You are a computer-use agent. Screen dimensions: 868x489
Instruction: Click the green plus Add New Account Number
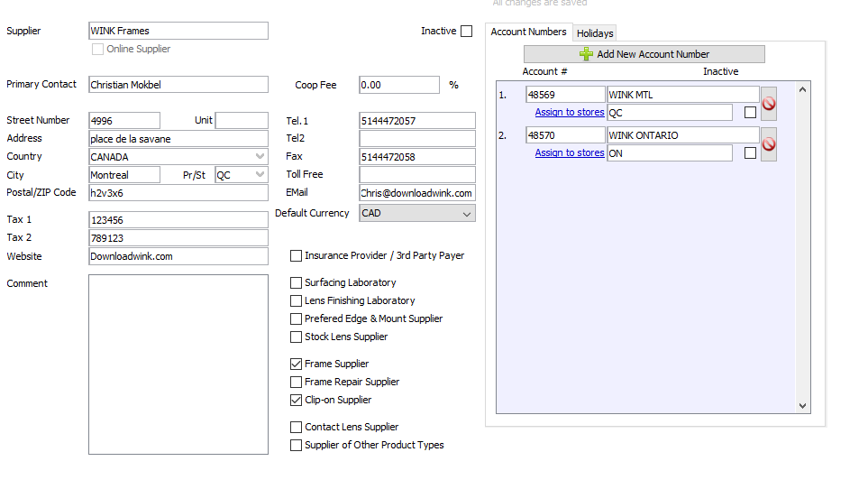click(644, 54)
